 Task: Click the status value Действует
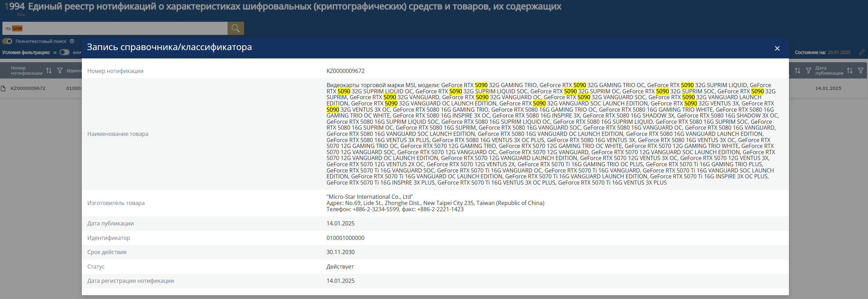(x=340, y=267)
